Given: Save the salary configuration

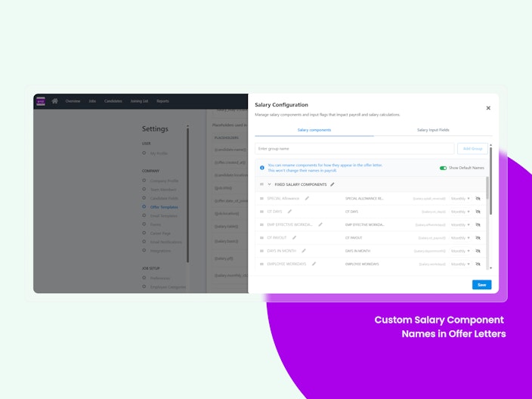Looking at the screenshot, I should pos(482,285).
